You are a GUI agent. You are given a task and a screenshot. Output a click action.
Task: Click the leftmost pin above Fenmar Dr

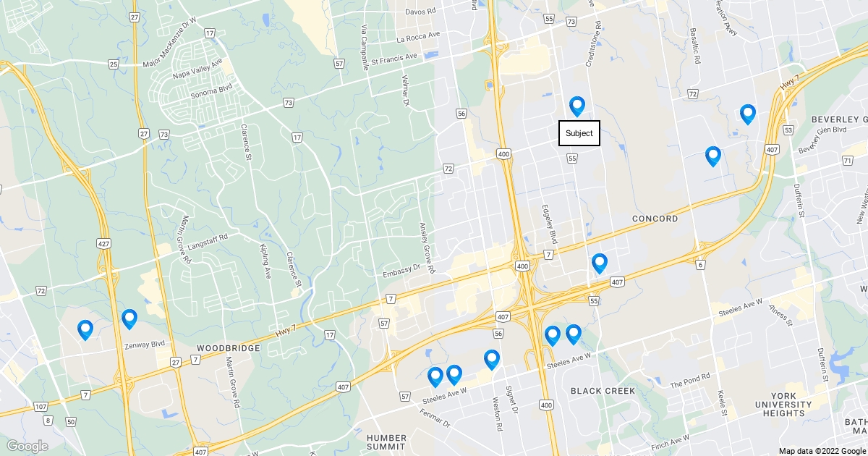tap(435, 377)
